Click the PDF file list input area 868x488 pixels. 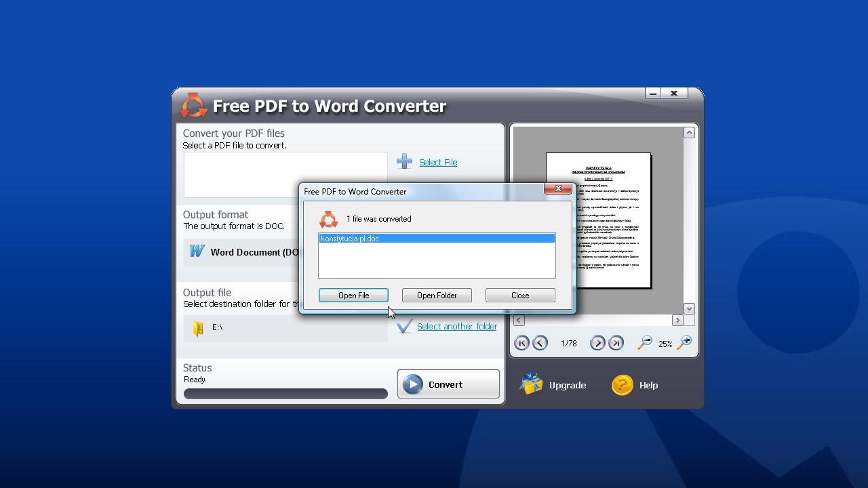pyautogui.click(x=285, y=175)
